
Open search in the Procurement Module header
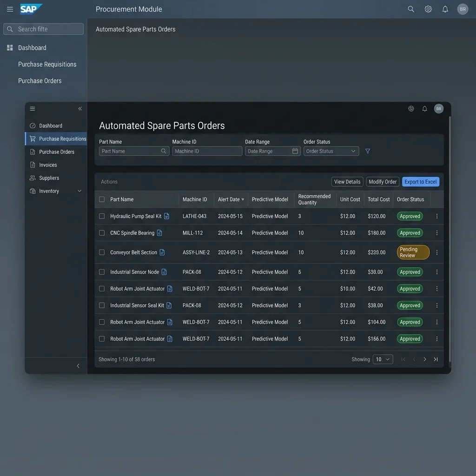tap(411, 9)
